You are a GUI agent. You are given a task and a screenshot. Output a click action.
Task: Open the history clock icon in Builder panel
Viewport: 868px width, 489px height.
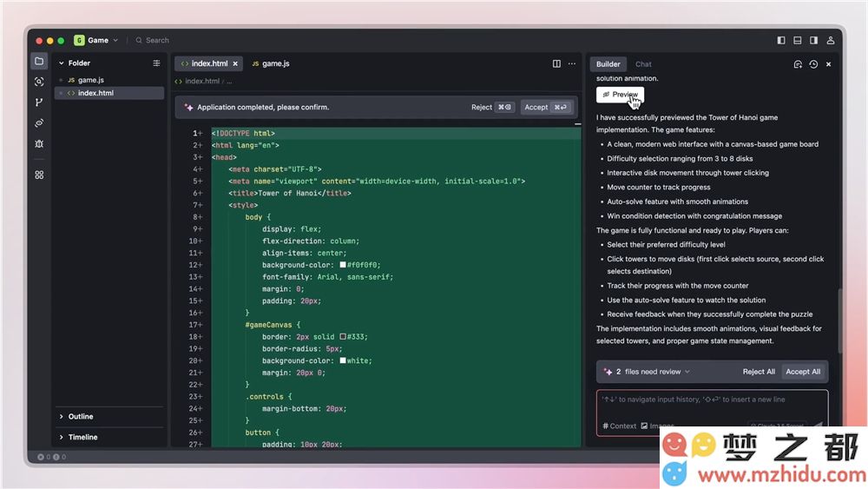[x=813, y=64]
